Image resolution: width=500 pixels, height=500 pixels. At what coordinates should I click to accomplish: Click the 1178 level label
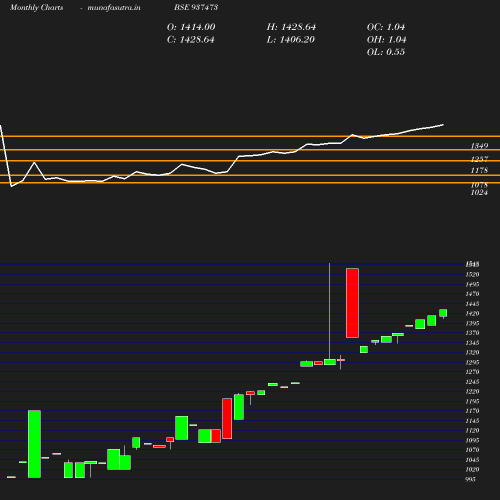pyautogui.click(x=479, y=170)
